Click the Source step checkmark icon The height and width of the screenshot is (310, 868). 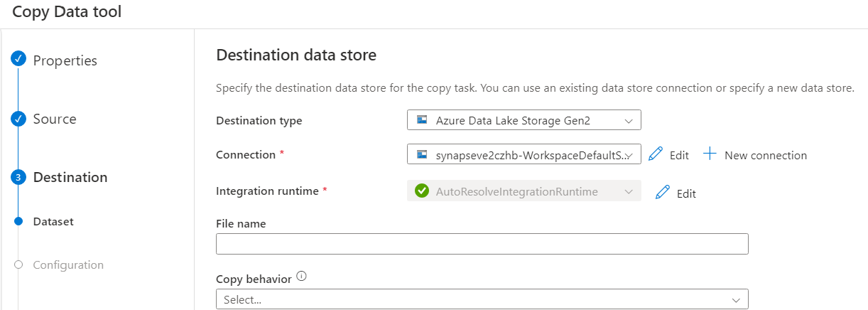[18, 119]
